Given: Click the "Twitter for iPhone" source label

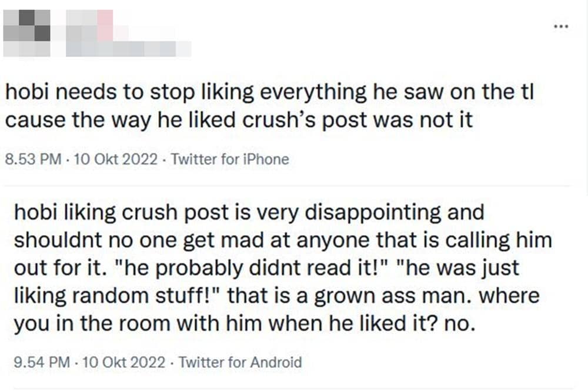Looking at the screenshot, I should (x=230, y=159).
